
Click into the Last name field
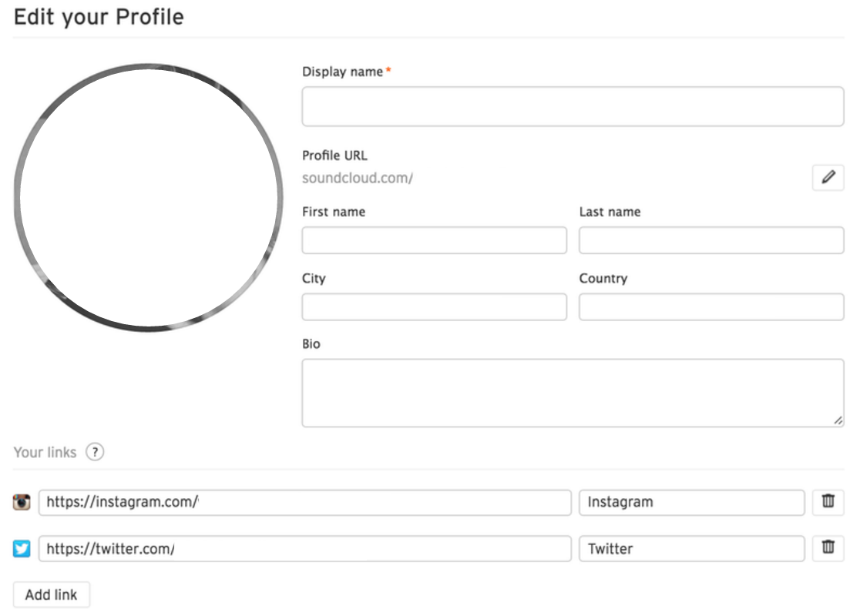(x=711, y=240)
